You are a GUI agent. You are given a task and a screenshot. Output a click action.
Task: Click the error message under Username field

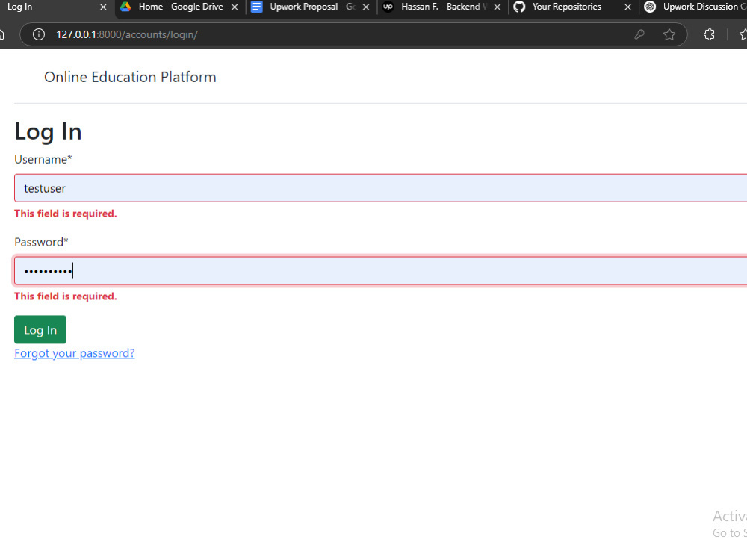(x=65, y=214)
